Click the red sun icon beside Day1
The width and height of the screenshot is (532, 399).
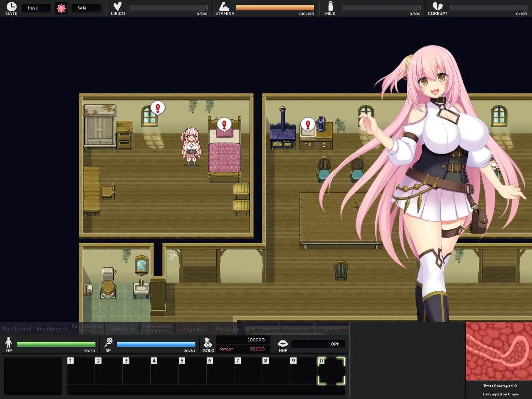(61, 8)
